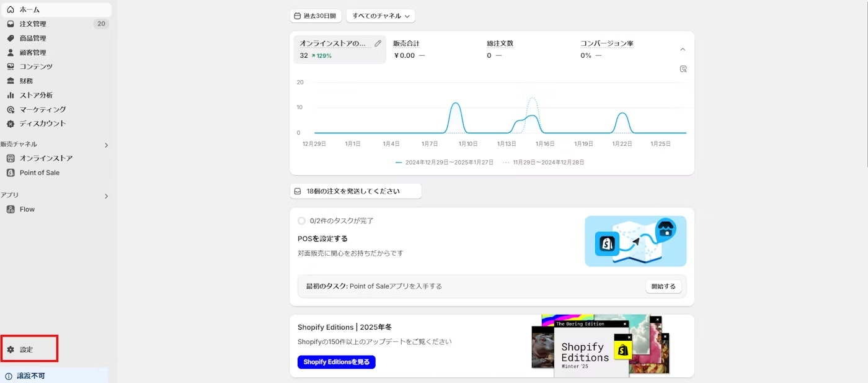Select the オンラインストアの sessions metric card
868x383 pixels.
[x=340, y=49]
